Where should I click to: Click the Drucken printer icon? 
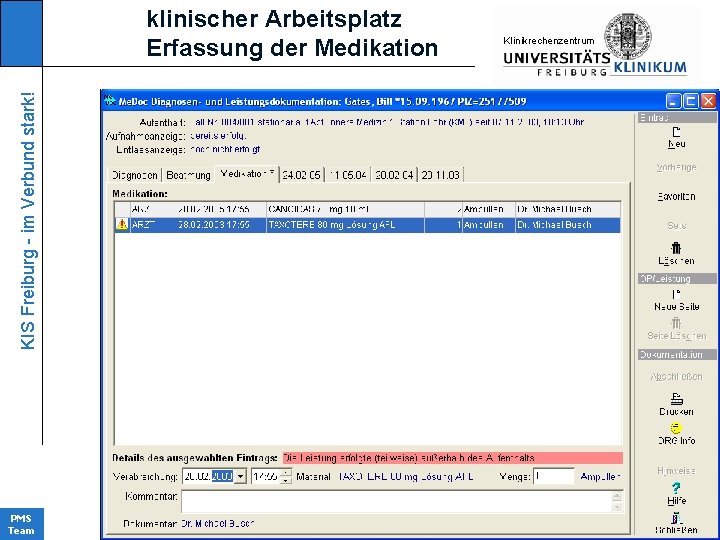[676, 399]
